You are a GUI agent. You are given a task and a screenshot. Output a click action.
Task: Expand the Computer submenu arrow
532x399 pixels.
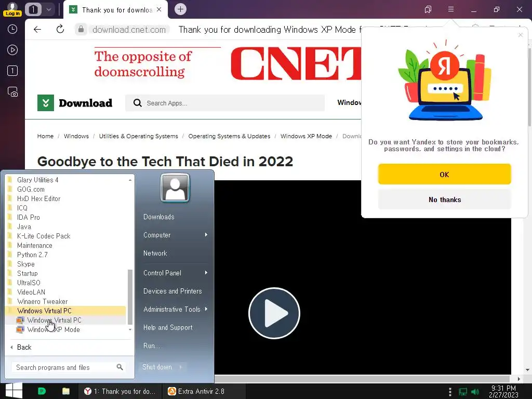point(206,235)
